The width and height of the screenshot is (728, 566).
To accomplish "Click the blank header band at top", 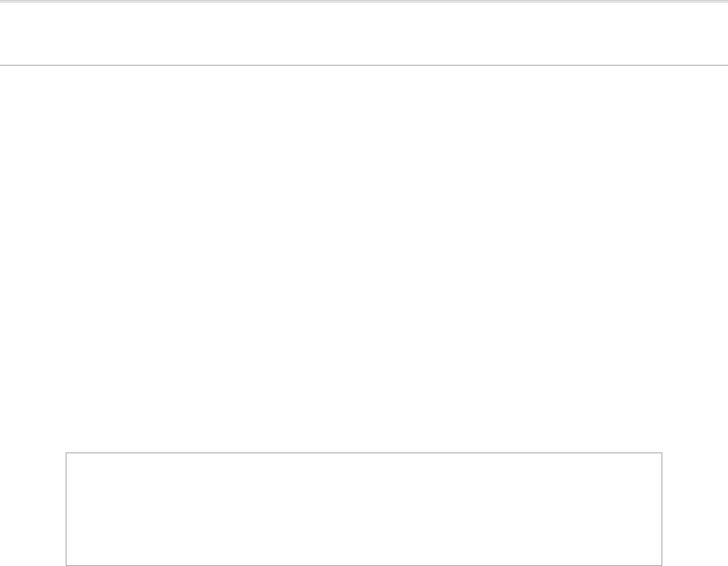I will [363, 34].
